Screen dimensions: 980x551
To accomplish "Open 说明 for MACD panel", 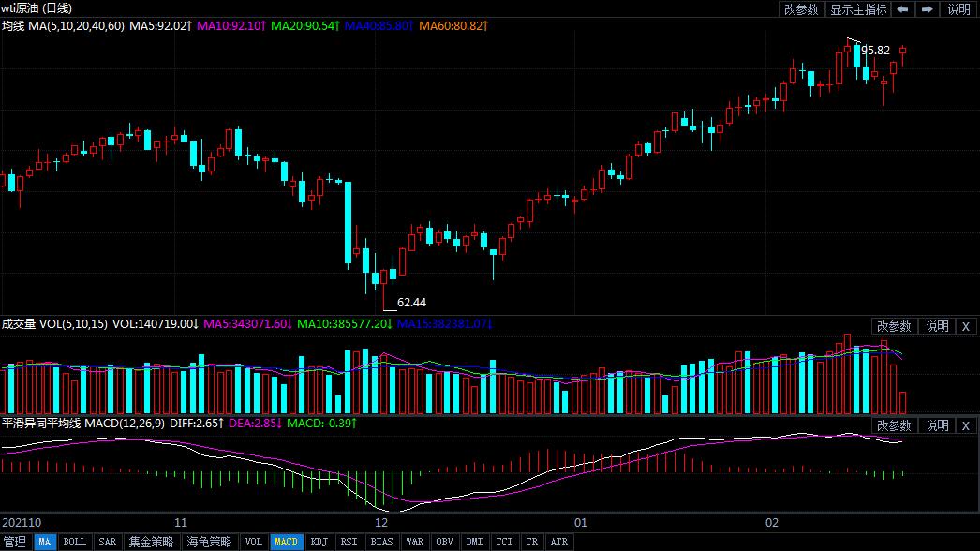I will pyautogui.click(x=937, y=426).
